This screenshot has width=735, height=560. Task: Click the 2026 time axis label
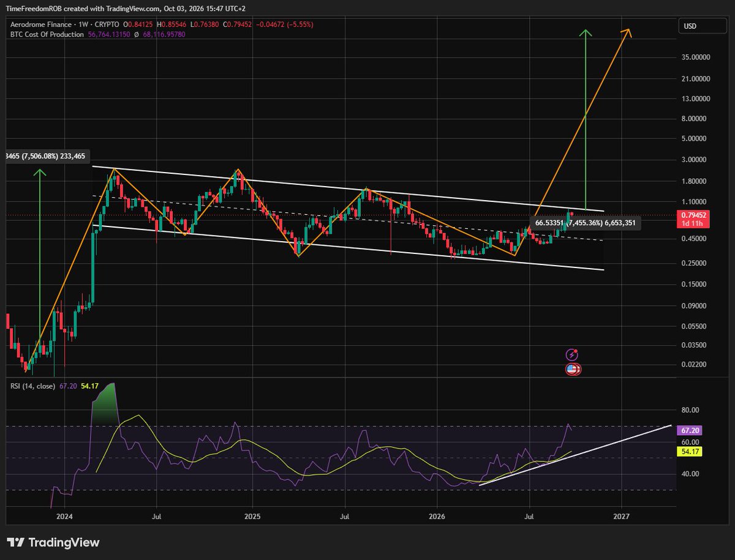click(x=437, y=517)
